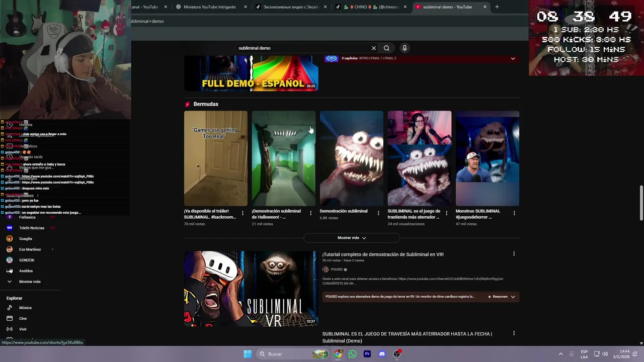The image size is (644, 362).
Task: Open the Vivir explore link
Action: 23,329
